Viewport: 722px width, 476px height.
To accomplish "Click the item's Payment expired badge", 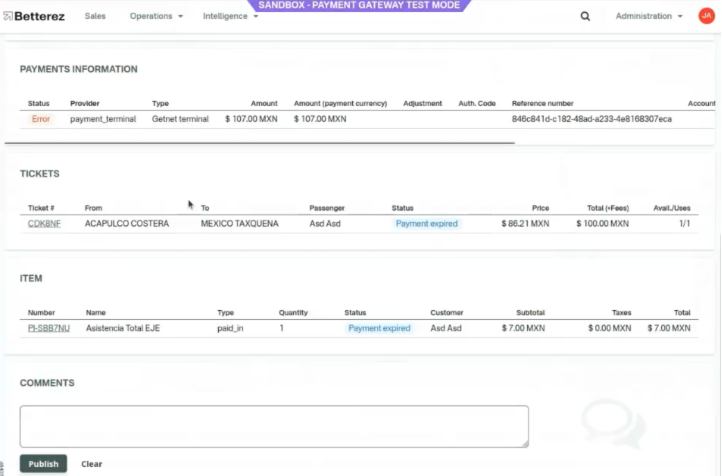I will (379, 328).
